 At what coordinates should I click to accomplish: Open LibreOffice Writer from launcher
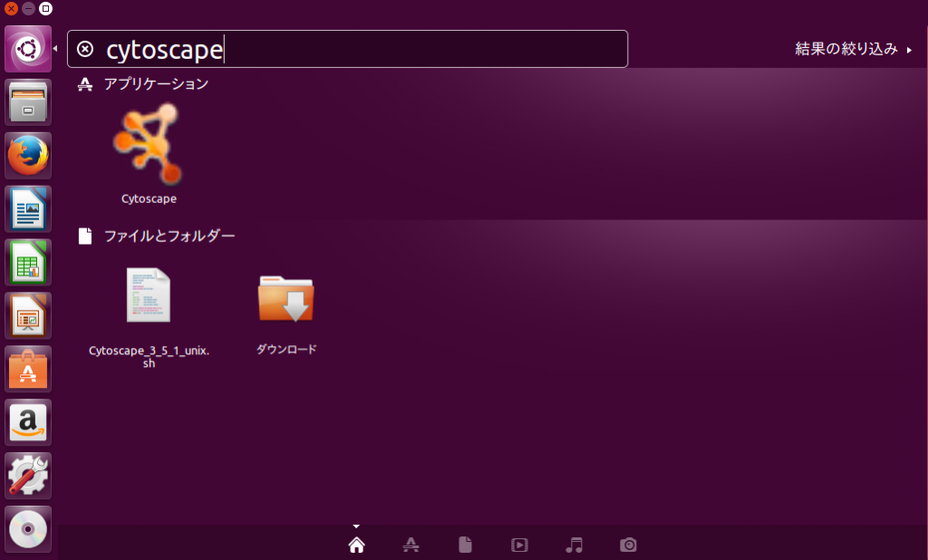28,208
